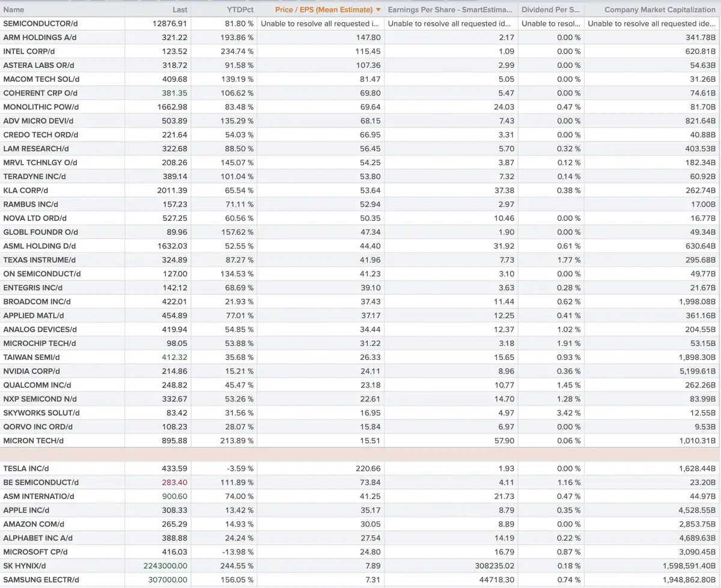Screen dimensions: 721x588
Task: Select the MONOLITHIC POW/d row name
Action: (41, 107)
